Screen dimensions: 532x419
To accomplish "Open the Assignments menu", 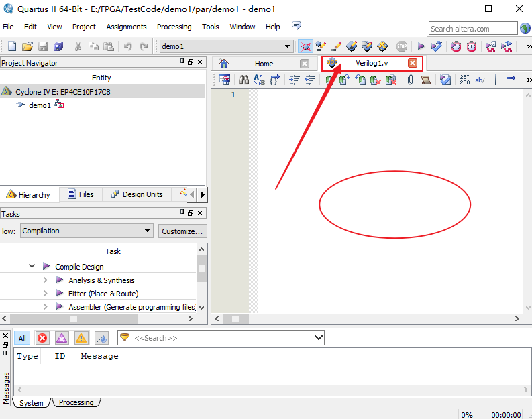I will 126,27.
